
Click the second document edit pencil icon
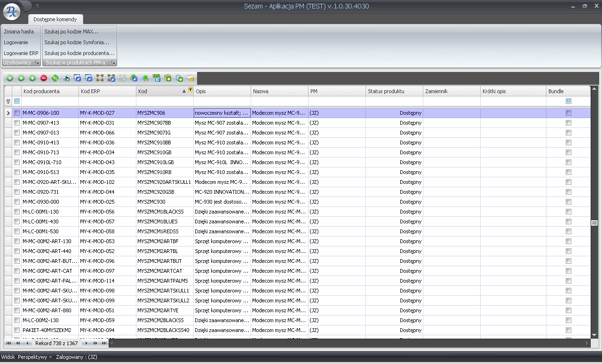[x=89, y=78]
